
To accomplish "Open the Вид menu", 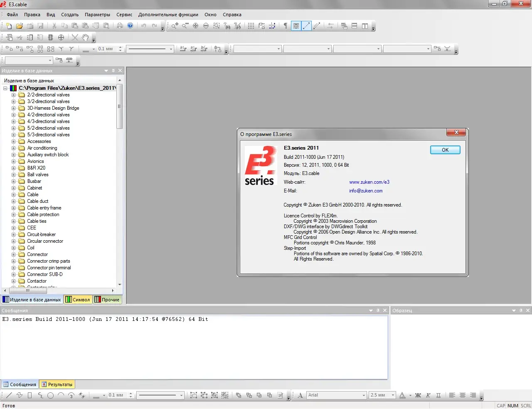I will tap(51, 15).
